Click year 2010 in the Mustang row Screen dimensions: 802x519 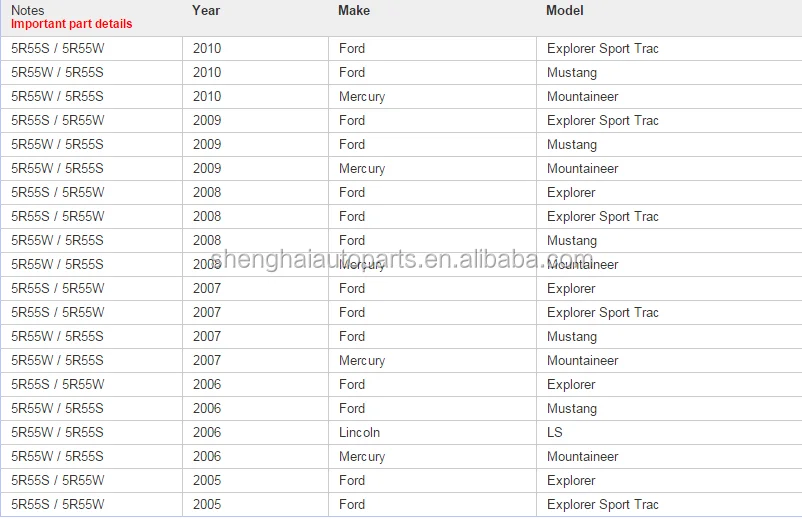(207, 72)
